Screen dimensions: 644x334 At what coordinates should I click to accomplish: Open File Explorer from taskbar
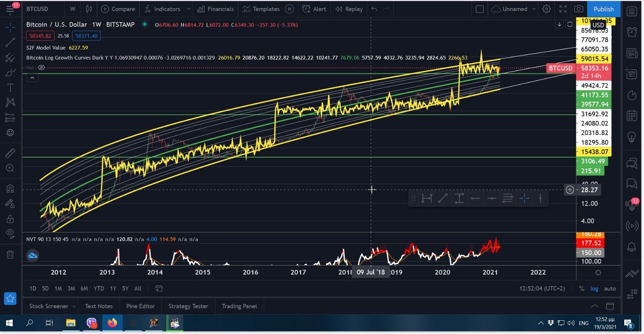70,323
